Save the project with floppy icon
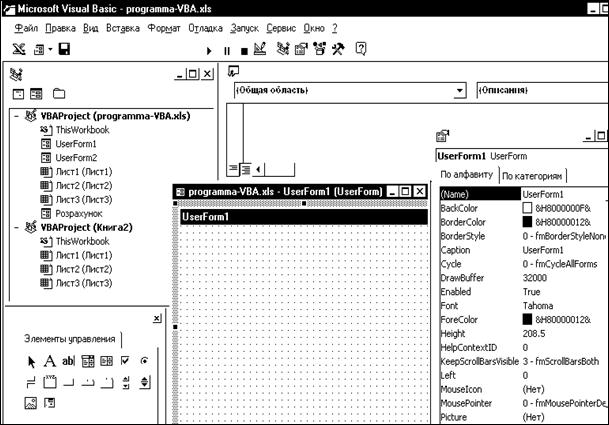The image size is (609, 425). (64, 49)
